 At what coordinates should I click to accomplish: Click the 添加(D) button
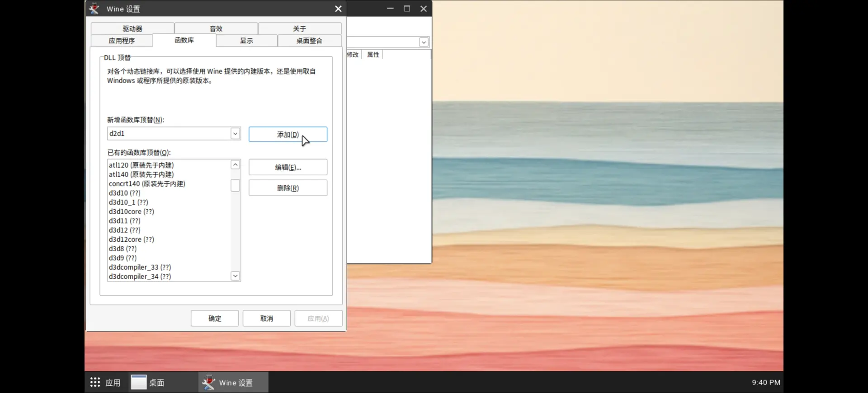click(288, 135)
